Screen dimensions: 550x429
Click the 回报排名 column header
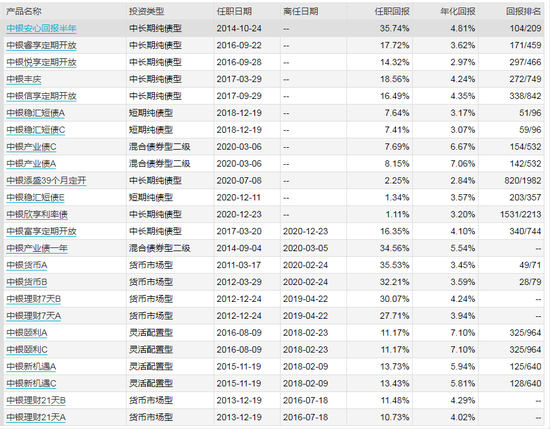coord(524,11)
